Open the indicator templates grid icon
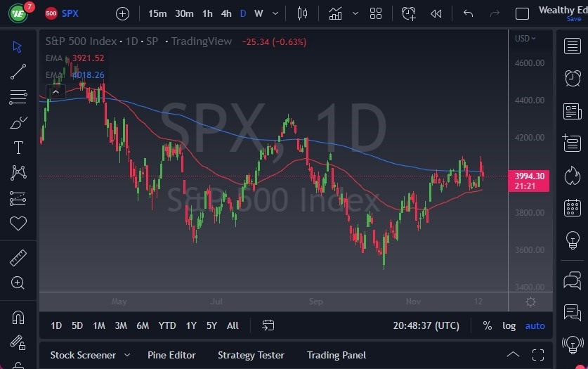This screenshot has height=369, width=588. [376, 14]
